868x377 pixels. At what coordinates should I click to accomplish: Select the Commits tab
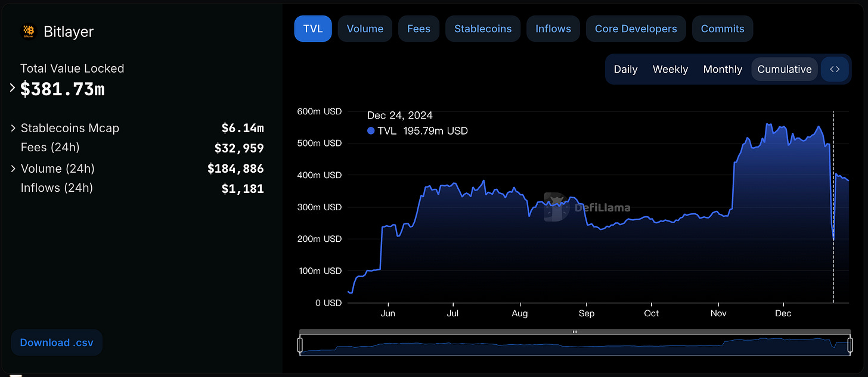coord(723,29)
